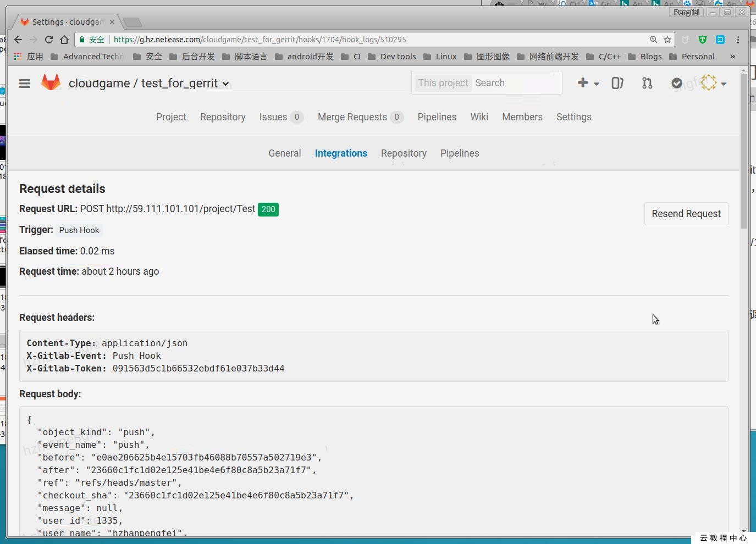The width and height of the screenshot is (756, 544).
Task: Open the 脚本语言 bookmark folder
Action: (245, 57)
